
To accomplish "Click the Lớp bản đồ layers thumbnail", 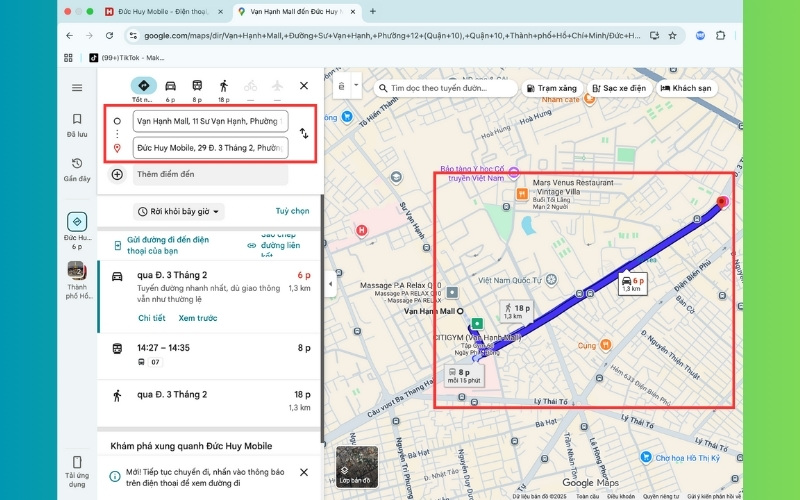I will coord(357,467).
